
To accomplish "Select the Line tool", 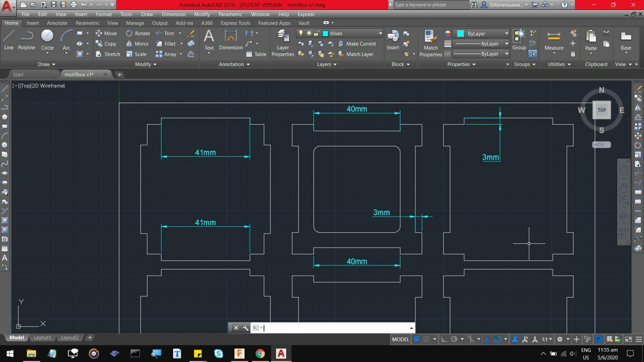I will coord(9,40).
